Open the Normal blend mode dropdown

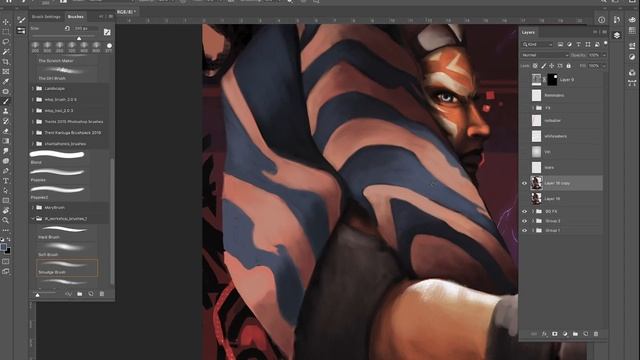[544, 55]
